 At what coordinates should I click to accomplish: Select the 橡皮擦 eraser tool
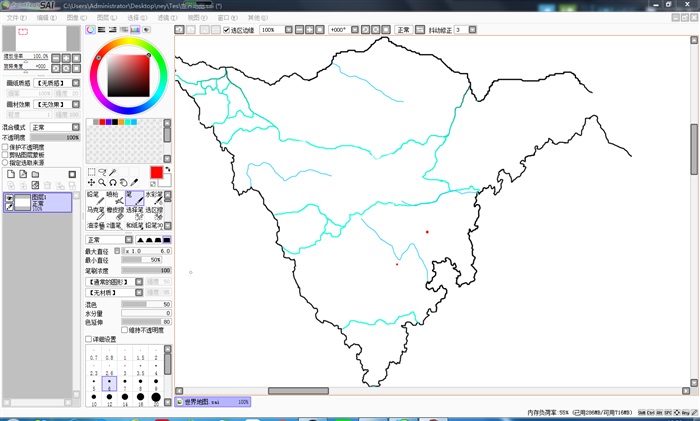point(116,213)
